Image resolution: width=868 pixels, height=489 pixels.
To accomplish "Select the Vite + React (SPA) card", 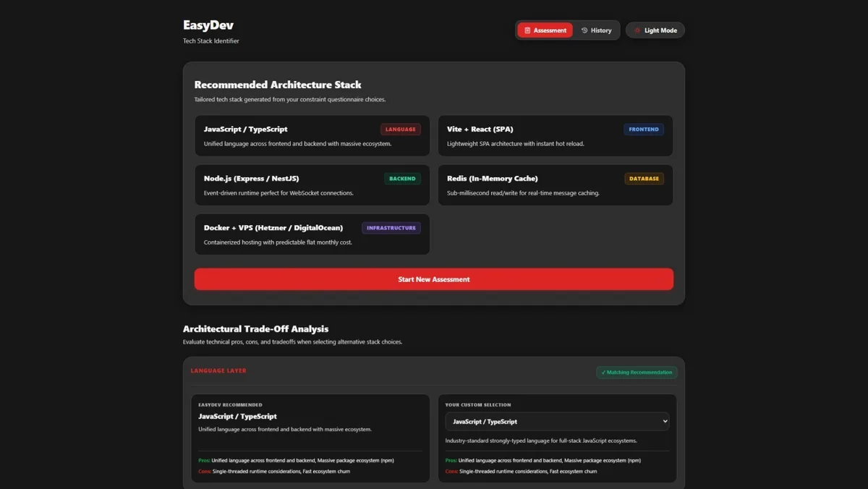I will pyautogui.click(x=556, y=136).
